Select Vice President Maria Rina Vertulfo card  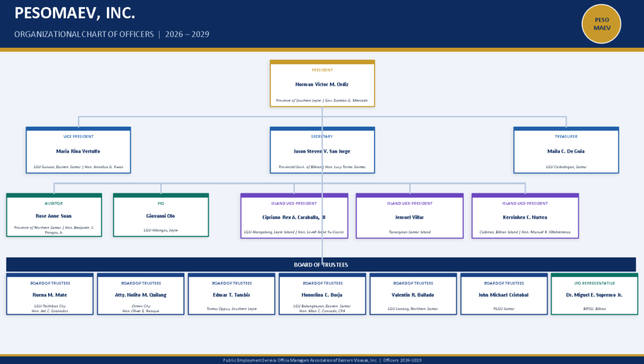(78, 151)
